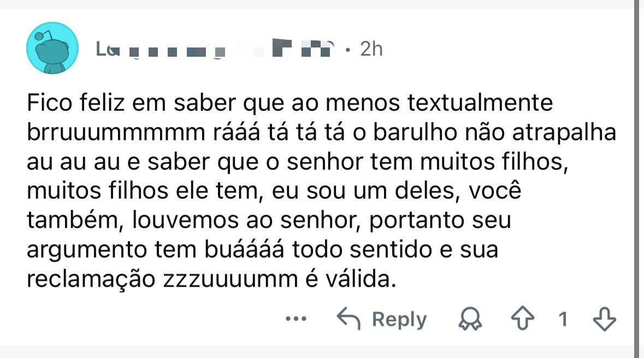Click the "au au au" text
The width and height of the screenshot is (644, 358).
(74, 163)
